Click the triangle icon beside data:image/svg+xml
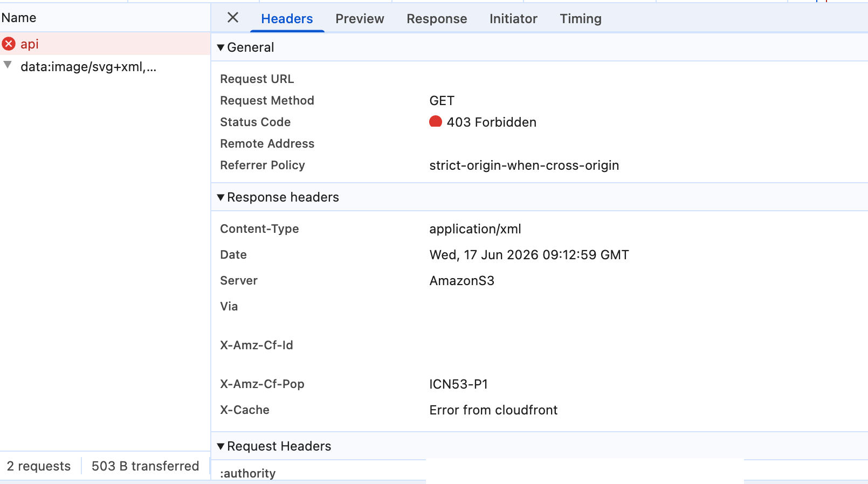 click(x=8, y=65)
